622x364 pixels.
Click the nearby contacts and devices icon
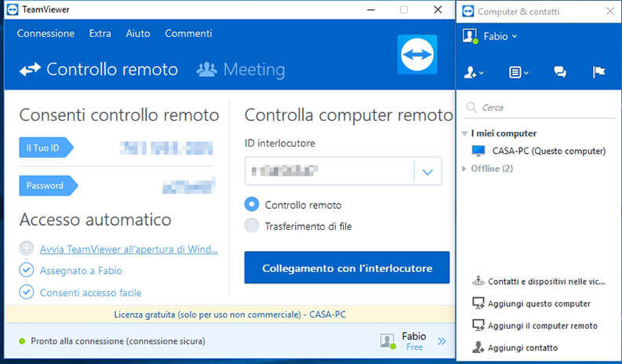[x=478, y=281]
